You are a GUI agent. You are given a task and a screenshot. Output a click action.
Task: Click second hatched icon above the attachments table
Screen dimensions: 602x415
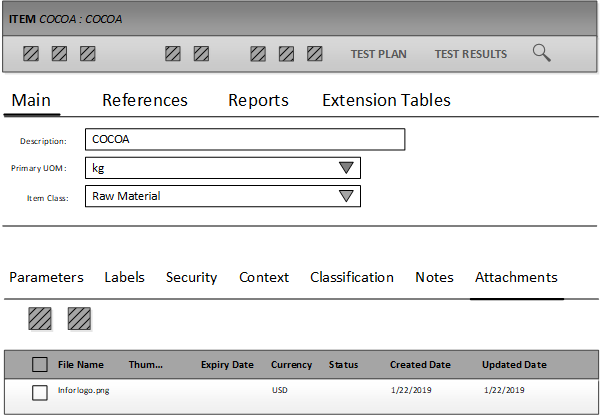79,319
